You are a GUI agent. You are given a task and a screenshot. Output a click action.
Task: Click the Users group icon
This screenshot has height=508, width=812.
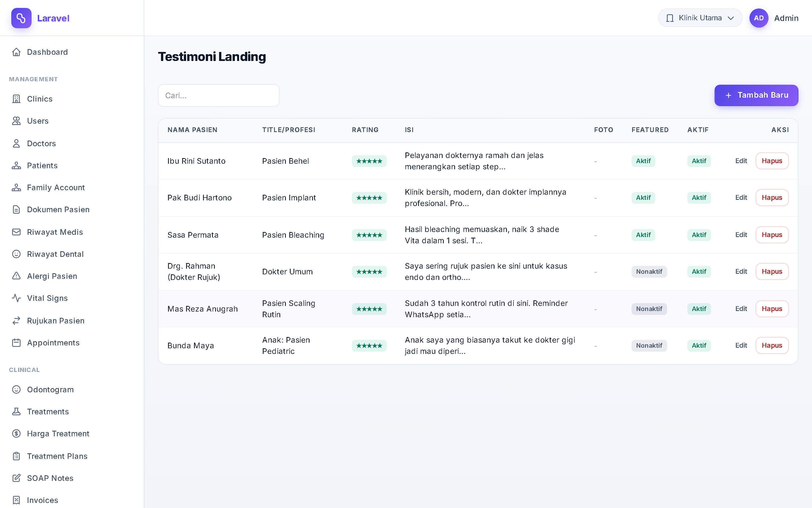[x=16, y=121]
